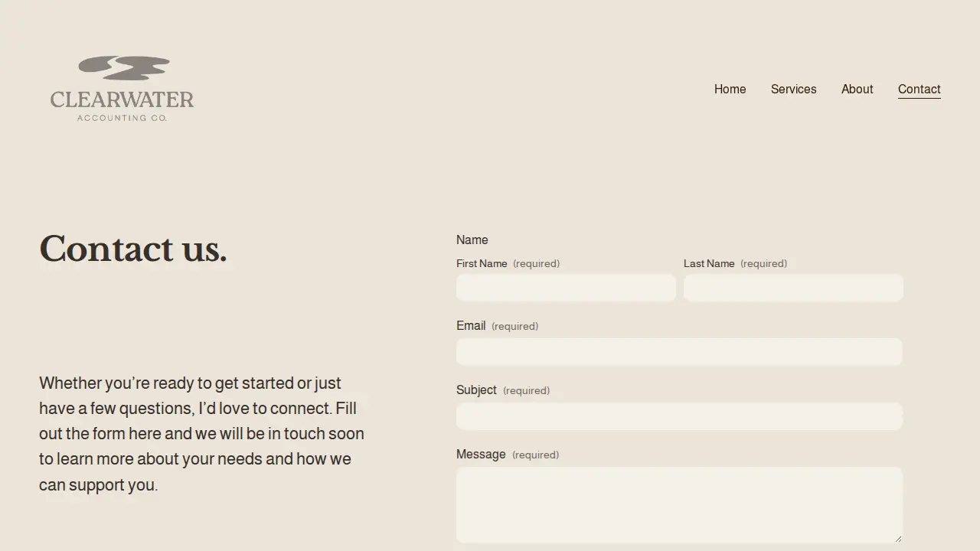Open the Services page
This screenshot has width=980, height=551.
[793, 90]
